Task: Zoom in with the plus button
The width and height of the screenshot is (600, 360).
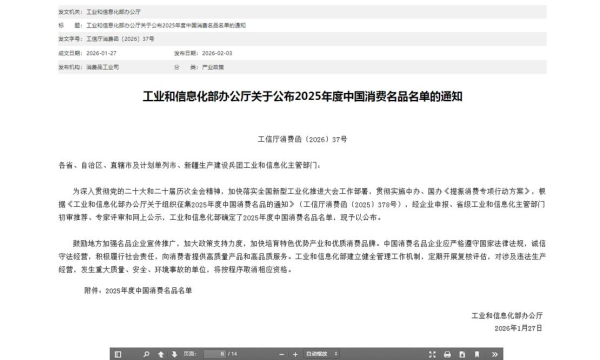Action: 295,354
